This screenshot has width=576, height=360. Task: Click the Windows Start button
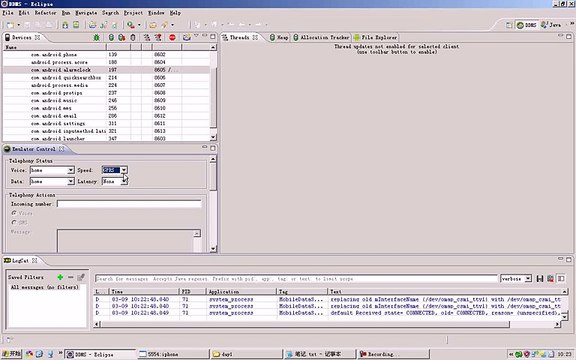tap(12, 354)
